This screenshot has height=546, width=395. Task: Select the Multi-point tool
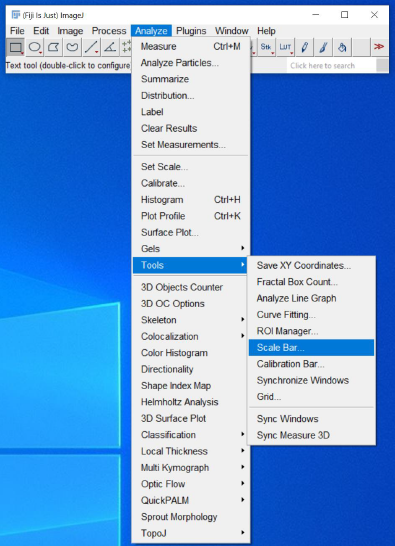pos(126,47)
